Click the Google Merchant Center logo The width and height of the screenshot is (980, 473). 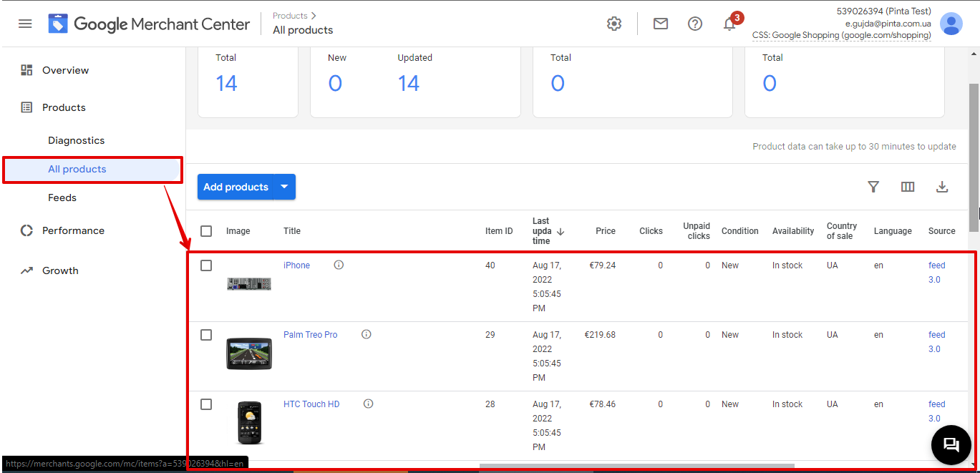coord(149,24)
